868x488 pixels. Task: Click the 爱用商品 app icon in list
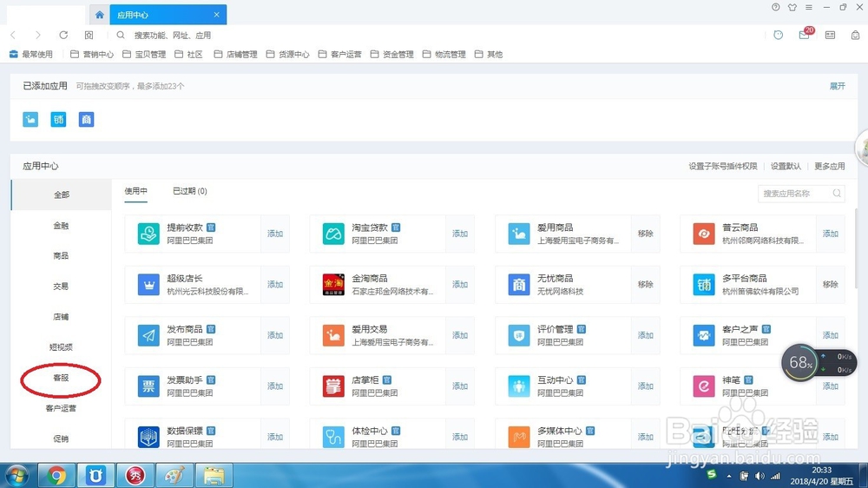[519, 234]
